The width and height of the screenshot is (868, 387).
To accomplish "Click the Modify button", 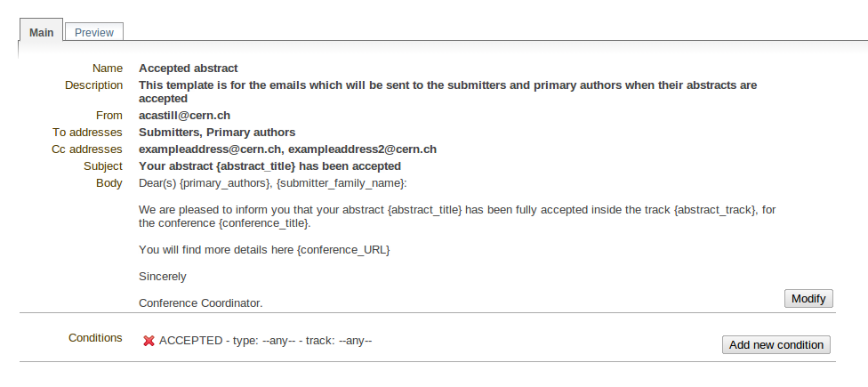I will point(808,298).
